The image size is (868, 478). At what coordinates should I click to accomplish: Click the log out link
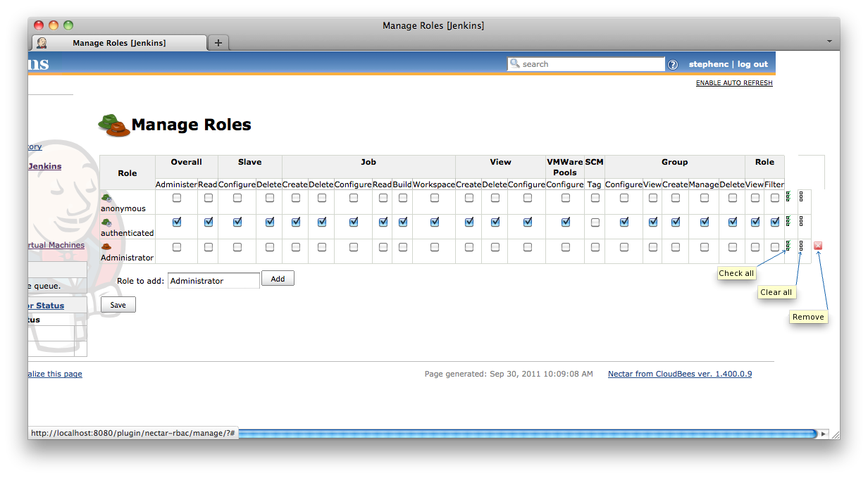coord(752,64)
